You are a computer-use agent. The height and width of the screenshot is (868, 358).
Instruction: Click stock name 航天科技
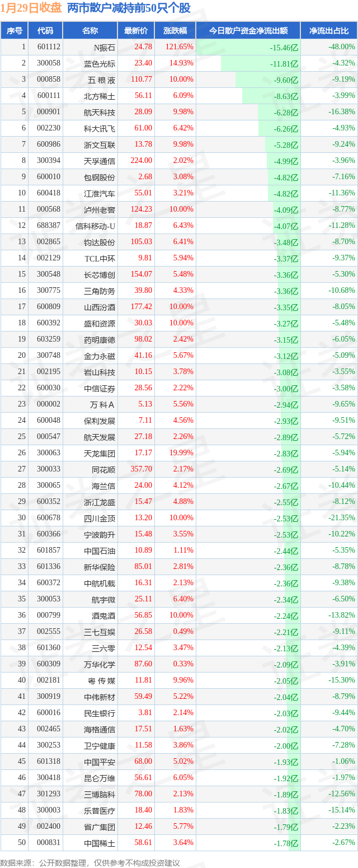click(x=100, y=112)
